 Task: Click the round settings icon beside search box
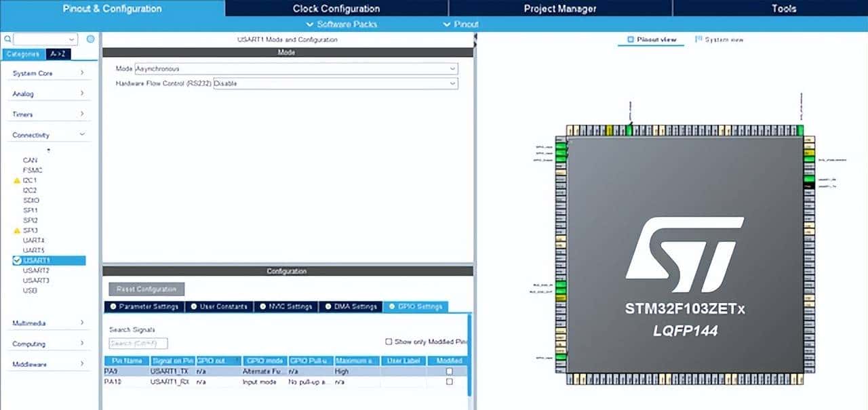click(90, 39)
